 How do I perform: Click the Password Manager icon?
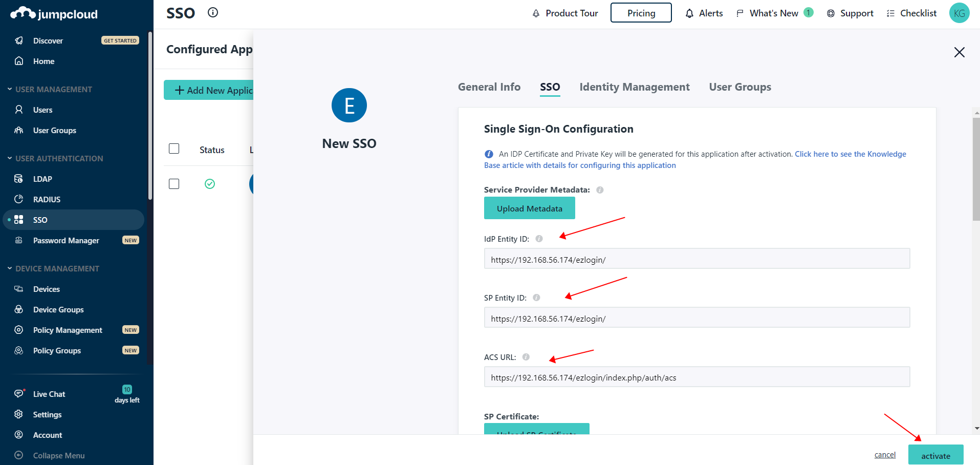click(x=19, y=240)
